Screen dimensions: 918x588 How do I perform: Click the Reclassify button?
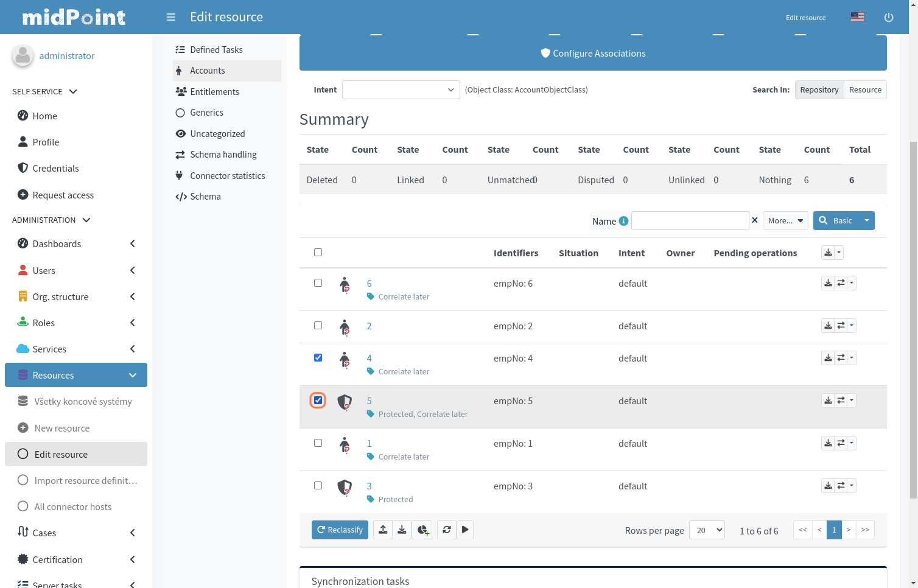(340, 530)
